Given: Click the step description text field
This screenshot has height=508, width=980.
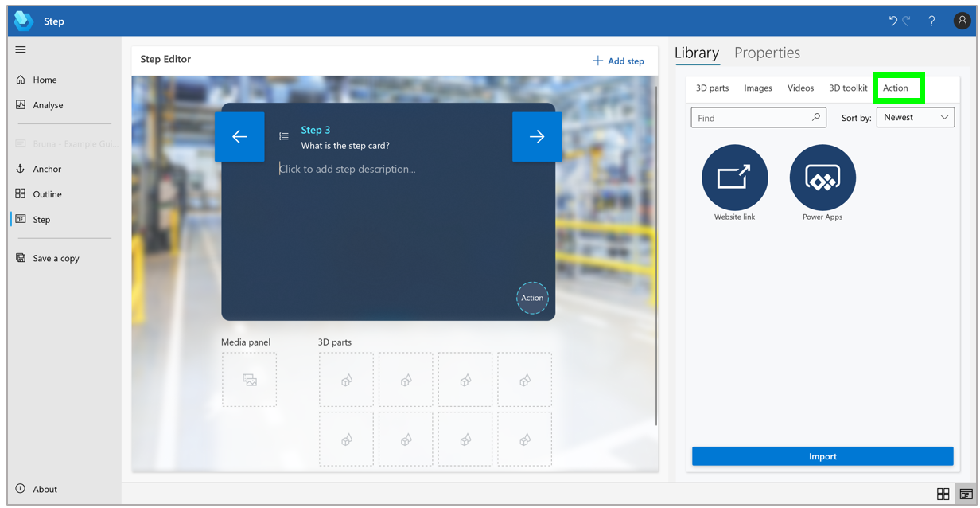Looking at the screenshot, I should point(348,169).
